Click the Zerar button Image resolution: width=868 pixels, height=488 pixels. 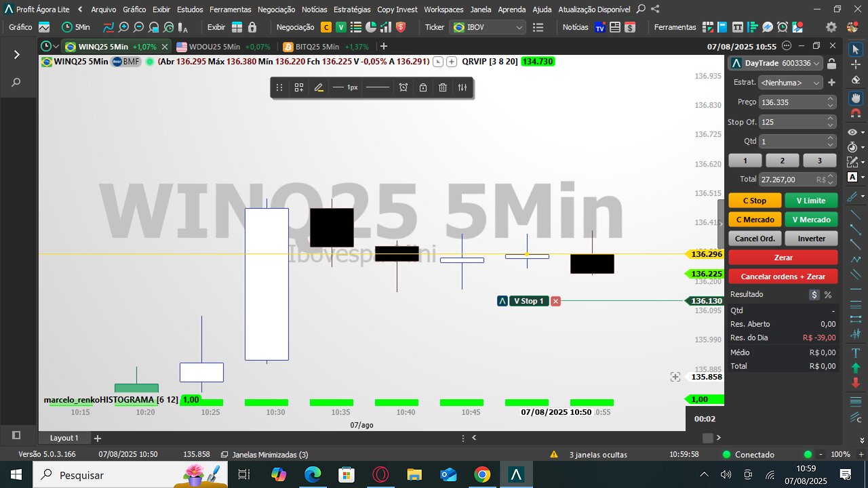coord(783,258)
